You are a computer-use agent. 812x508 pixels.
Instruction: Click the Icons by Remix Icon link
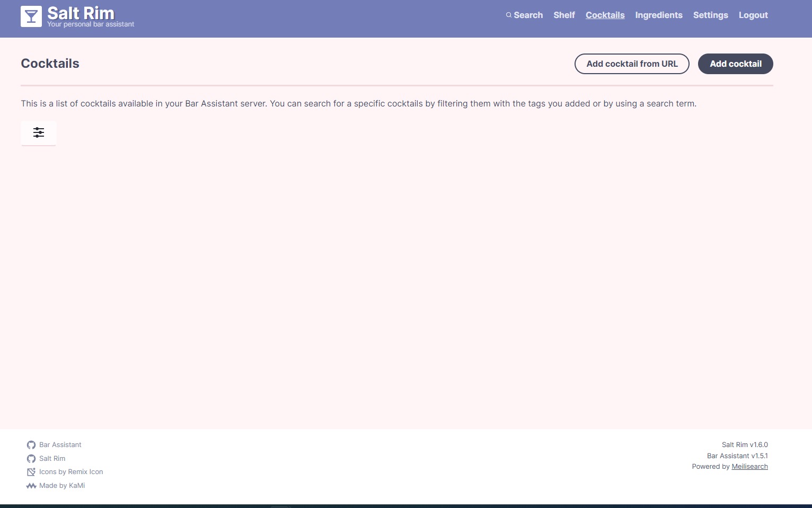[70, 471]
